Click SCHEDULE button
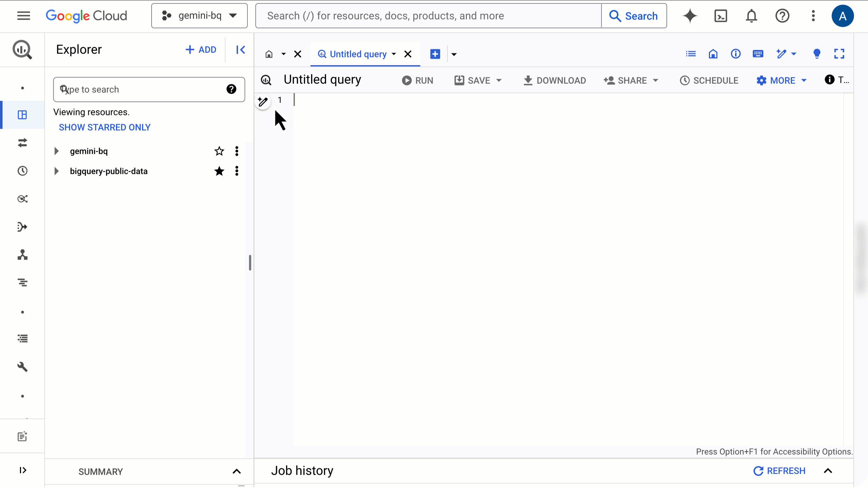The image size is (868, 488). (709, 81)
